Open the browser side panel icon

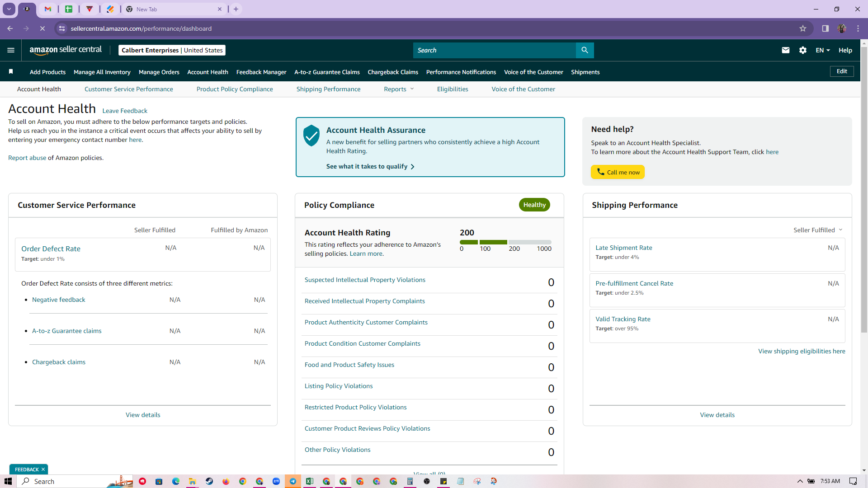(x=826, y=28)
